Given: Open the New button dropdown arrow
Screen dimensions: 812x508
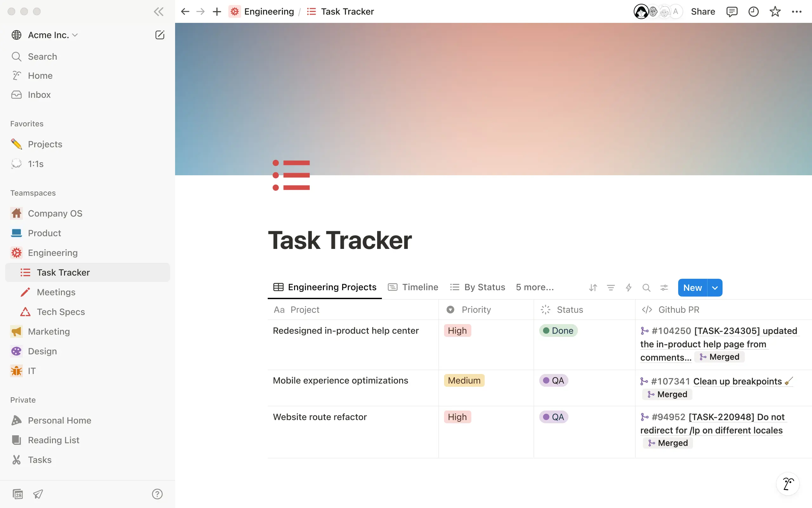Looking at the screenshot, I should 715,288.
